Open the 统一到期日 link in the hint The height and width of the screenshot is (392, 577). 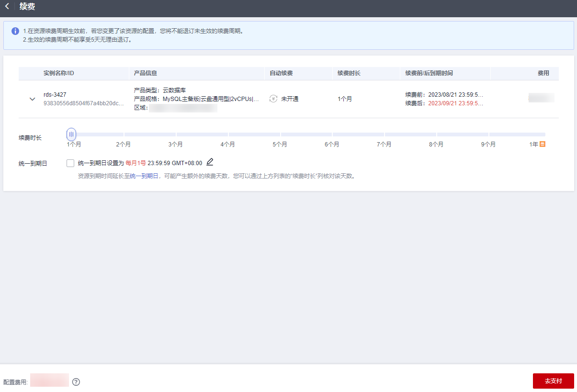coord(144,176)
